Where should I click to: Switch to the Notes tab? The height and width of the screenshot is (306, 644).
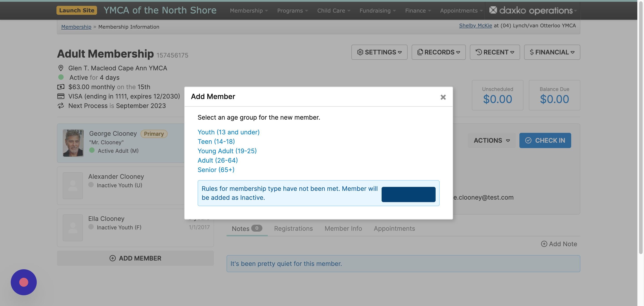click(x=247, y=228)
